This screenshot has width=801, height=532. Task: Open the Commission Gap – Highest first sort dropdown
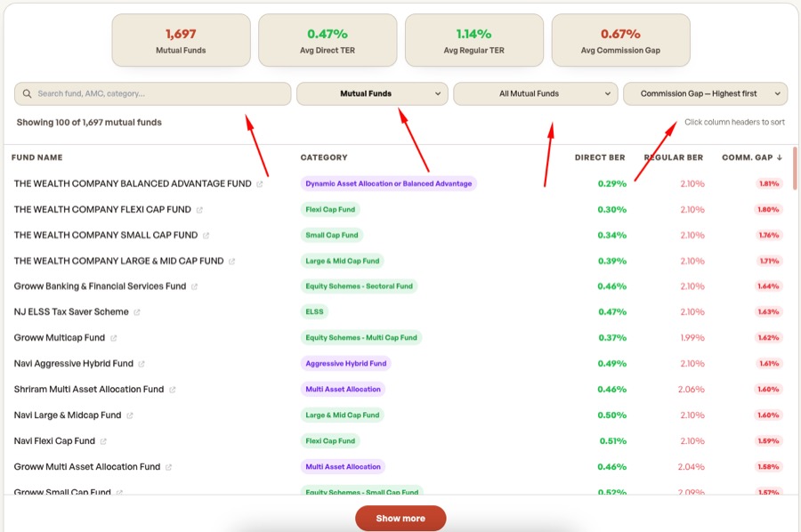click(x=705, y=94)
